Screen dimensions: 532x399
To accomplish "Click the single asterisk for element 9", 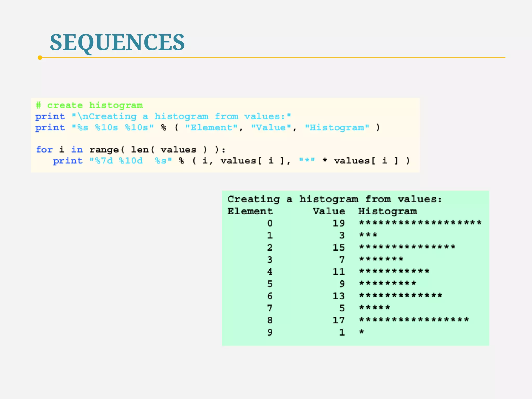I will coord(362,332).
